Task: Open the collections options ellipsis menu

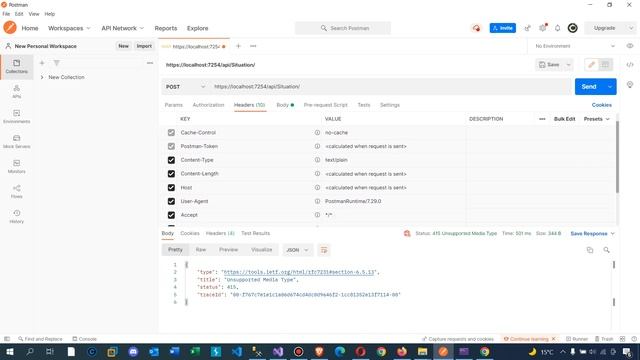Action: (x=150, y=63)
